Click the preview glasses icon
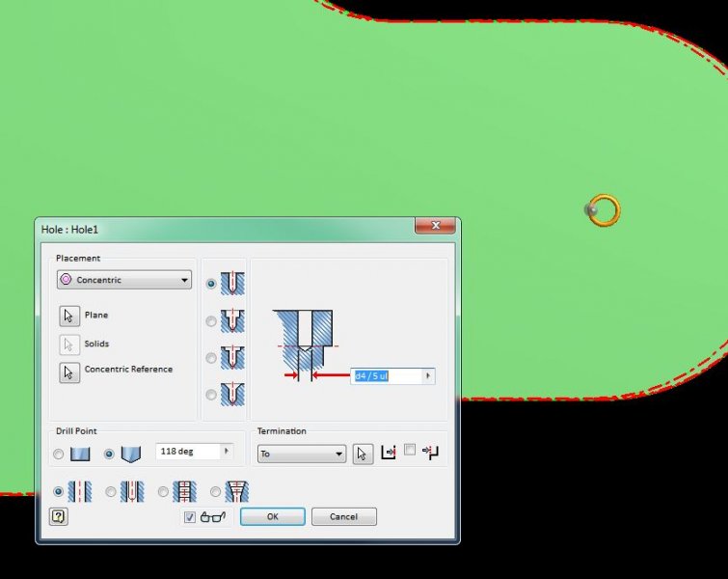The width and height of the screenshot is (728, 579). [x=213, y=516]
